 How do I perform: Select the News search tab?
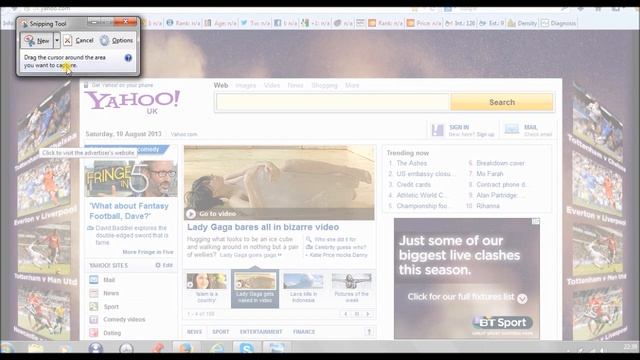295,85
